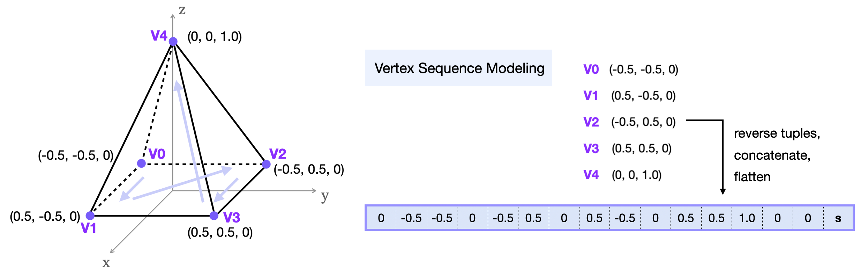The width and height of the screenshot is (868, 276).
Task: Click the V1 vertex dot on the pyramid
Action: 90,216
